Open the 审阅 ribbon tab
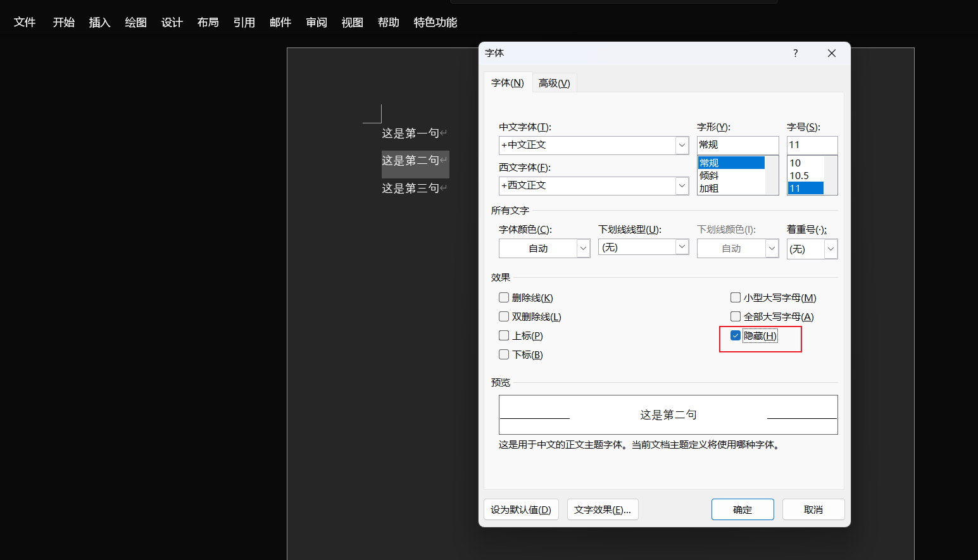The width and height of the screenshot is (978, 560). click(x=316, y=23)
